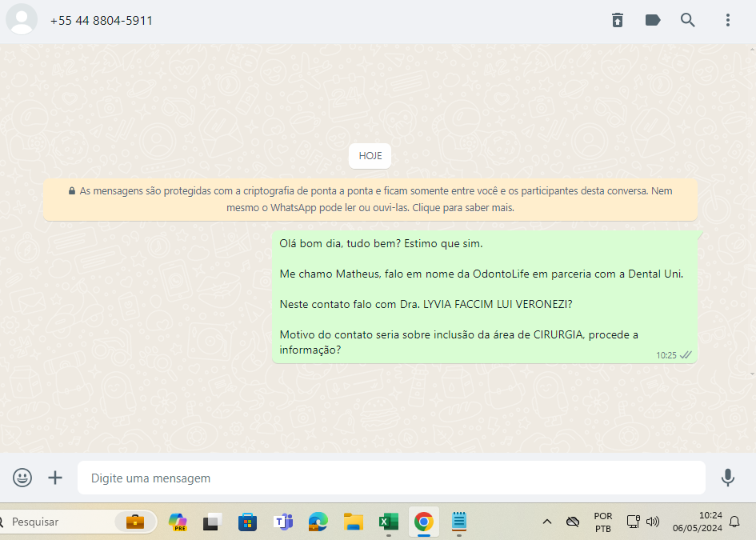Image resolution: width=756 pixels, height=540 pixels.
Task: Select the sent message about CIRURGIA
Action: coord(485,297)
